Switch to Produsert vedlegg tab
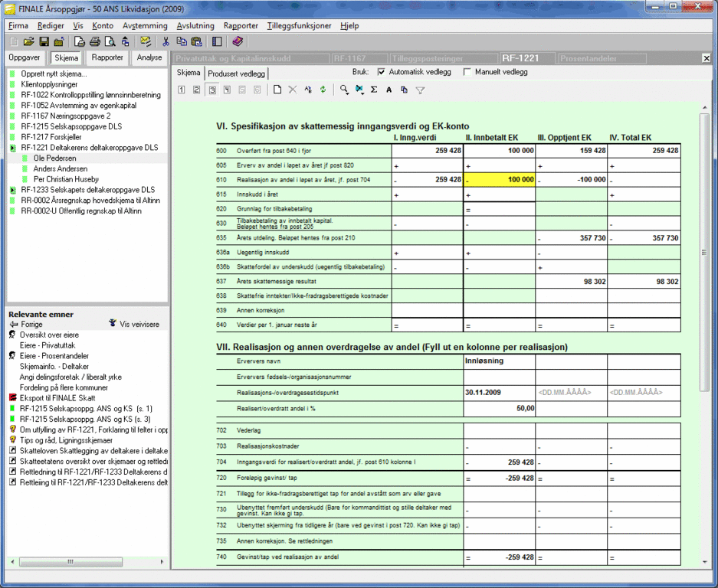Image resolution: width=718 pixels, height=588 pixels. 236,73
